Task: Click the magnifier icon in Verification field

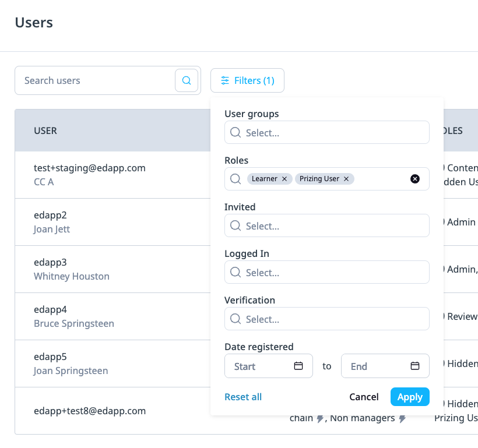Action: click(236, 319)
